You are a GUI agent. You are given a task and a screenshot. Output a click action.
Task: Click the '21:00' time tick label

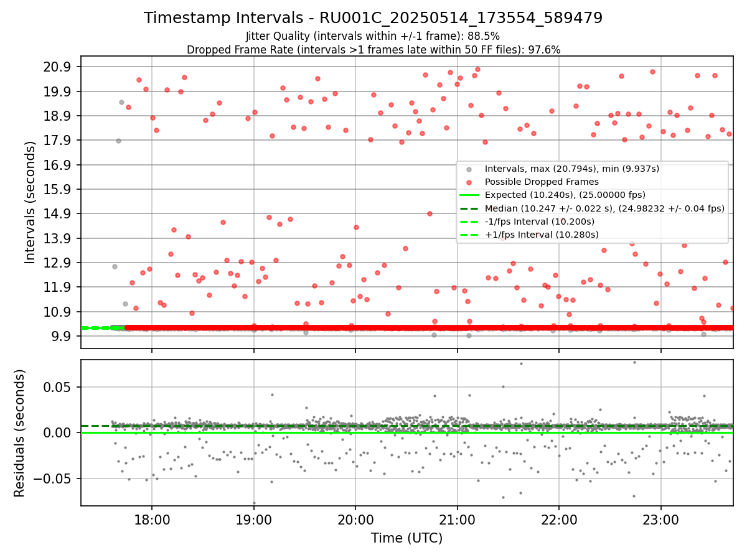[457, 520]
